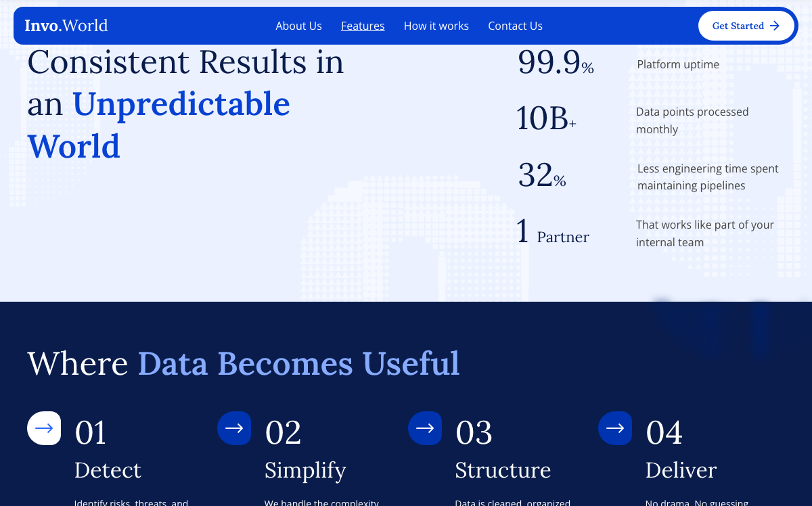The height and width of the screenshot is (506, 812).
Task: Open the Invo.World logo home link
Action: coord(66,26)
